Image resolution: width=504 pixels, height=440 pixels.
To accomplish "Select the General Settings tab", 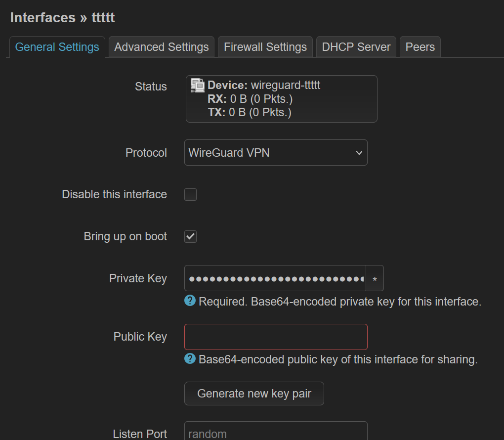I will (x=57, y=47).
